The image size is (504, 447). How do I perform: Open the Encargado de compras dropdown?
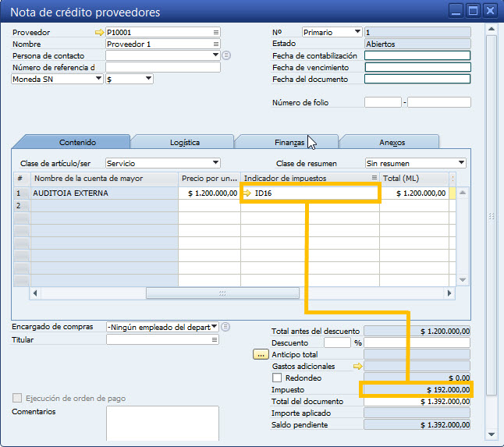click(x=215, y=328)
